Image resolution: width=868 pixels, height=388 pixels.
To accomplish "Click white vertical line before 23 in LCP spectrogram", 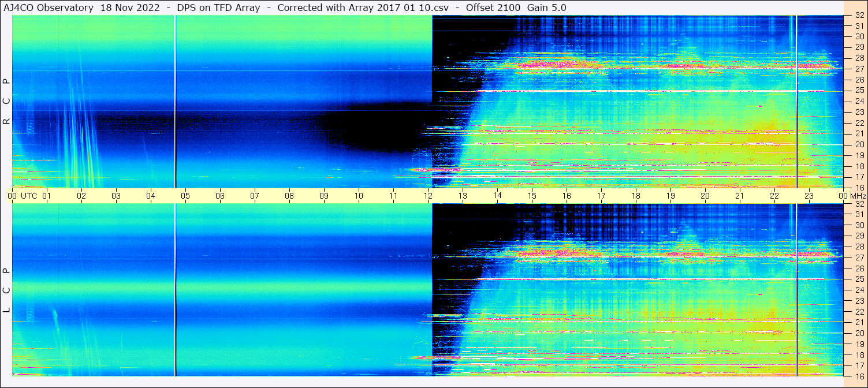I will tap(796, 290).
